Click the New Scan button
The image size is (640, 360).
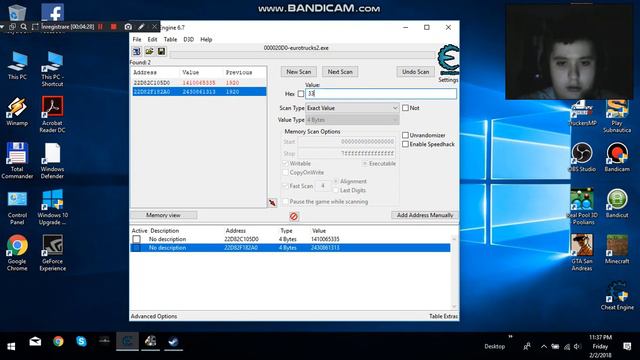point(299,72)
